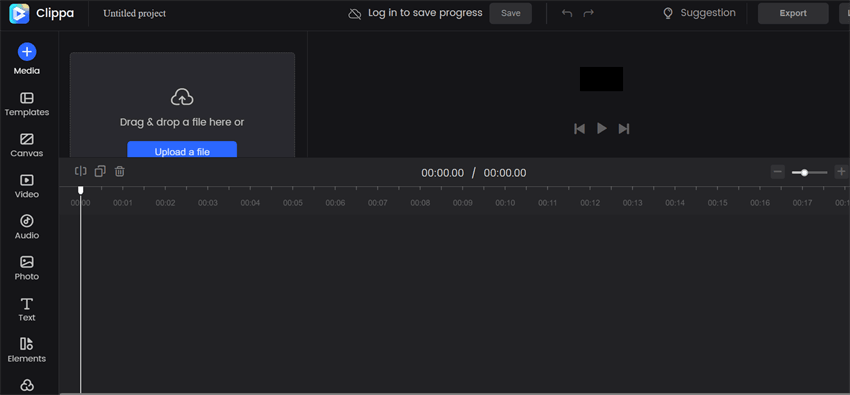Skip to previous frame in preview

(x=579, y=128)
